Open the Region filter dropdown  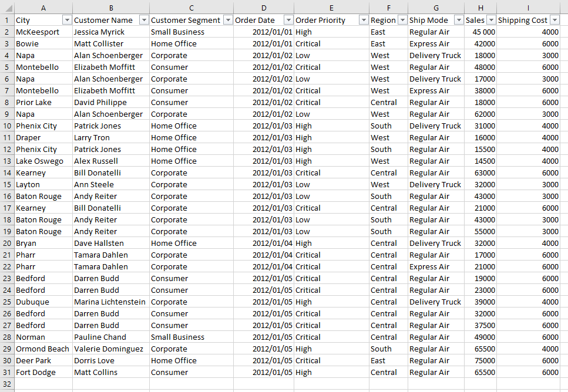pos(402,21)
